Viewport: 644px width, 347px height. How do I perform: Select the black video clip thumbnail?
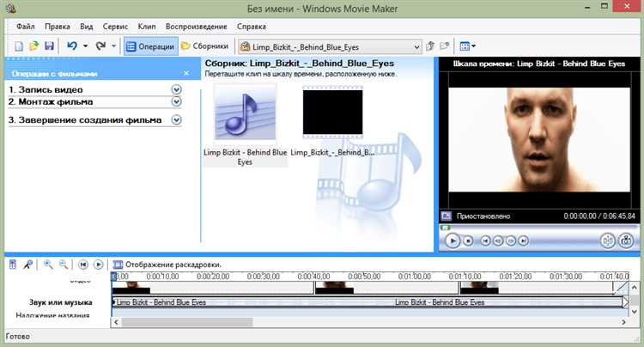(332, 113)
